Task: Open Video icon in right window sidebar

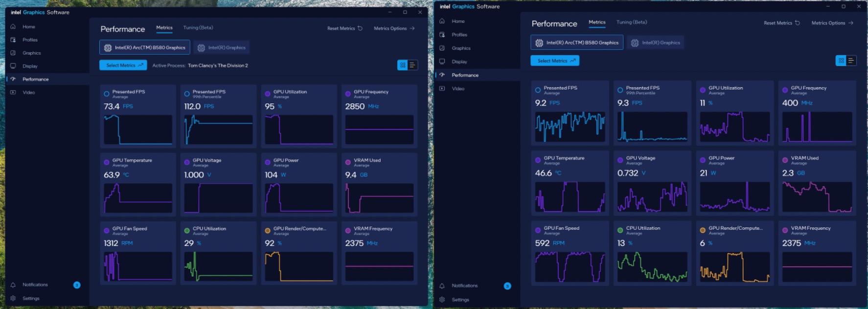Action: [442, 89]
